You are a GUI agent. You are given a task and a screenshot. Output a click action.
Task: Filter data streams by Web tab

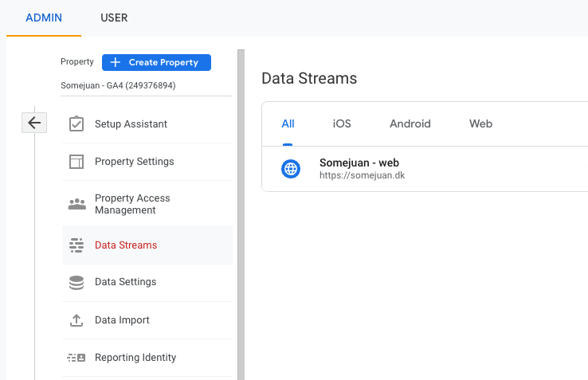480,123
